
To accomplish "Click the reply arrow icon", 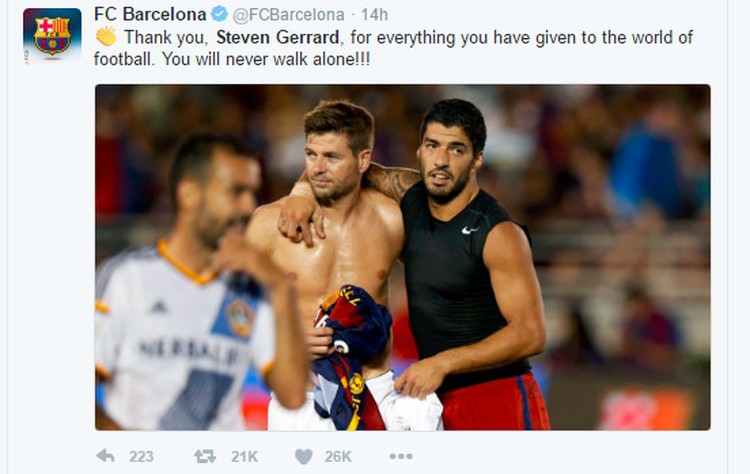I will 105,456.
